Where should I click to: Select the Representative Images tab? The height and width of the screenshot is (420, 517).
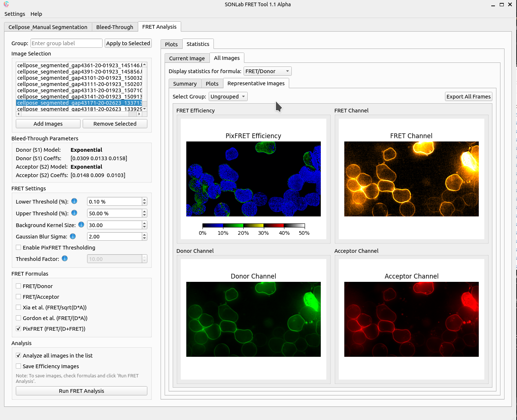256,83
